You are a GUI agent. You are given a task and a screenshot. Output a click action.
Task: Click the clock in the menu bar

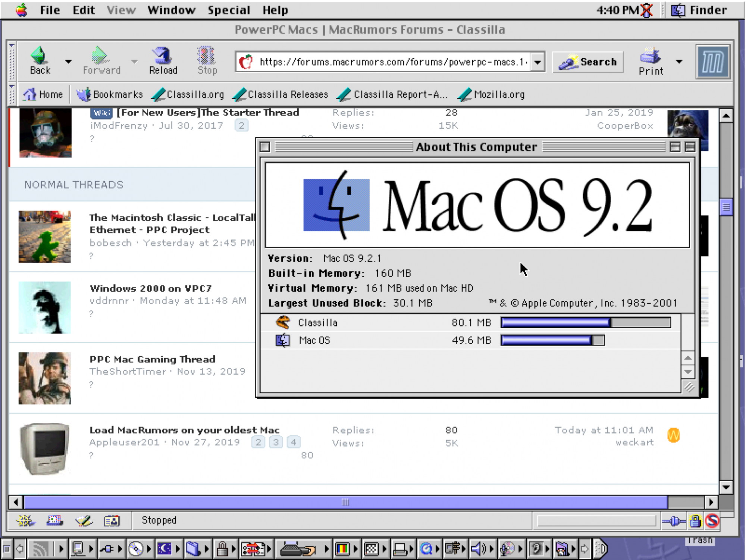coord(618,10)
